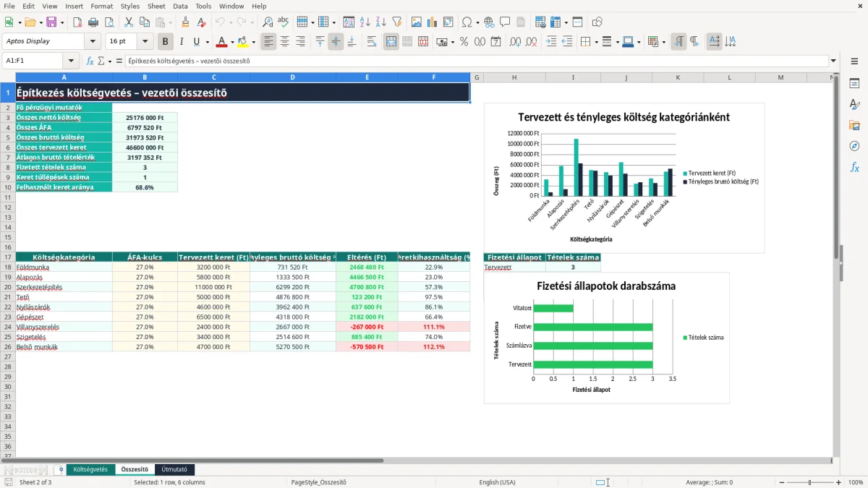Open the Insert menu
The image size is (868, 488).
coord(74,6)
